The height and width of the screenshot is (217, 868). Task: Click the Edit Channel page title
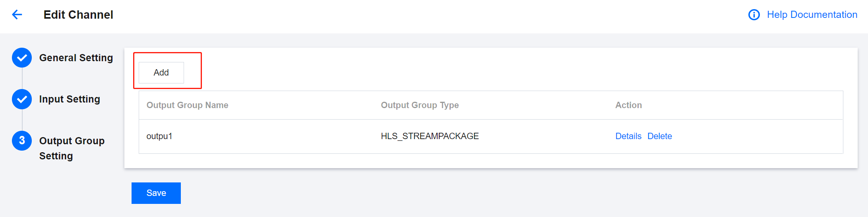78,15
